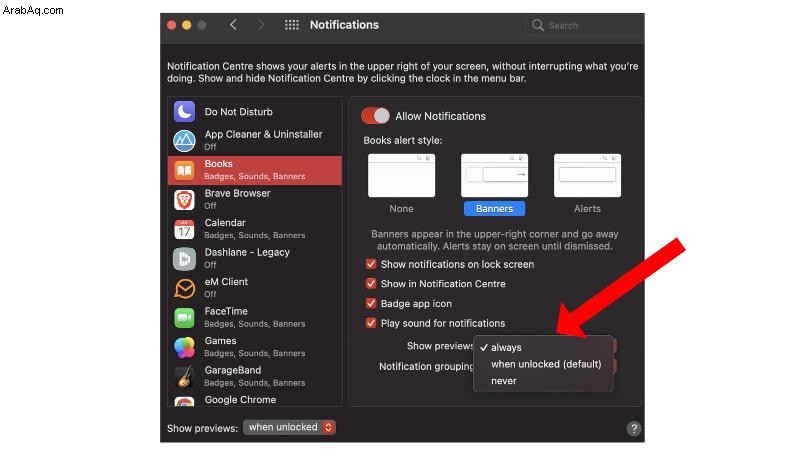The height and width of the screenshot is (450, 800).
Task: Select FaceTime in the app list
Action: click(255, 318)
